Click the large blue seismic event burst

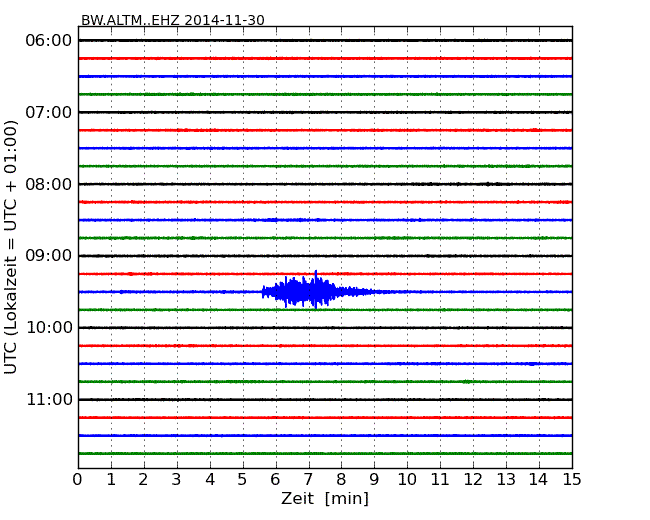point(317,290)
